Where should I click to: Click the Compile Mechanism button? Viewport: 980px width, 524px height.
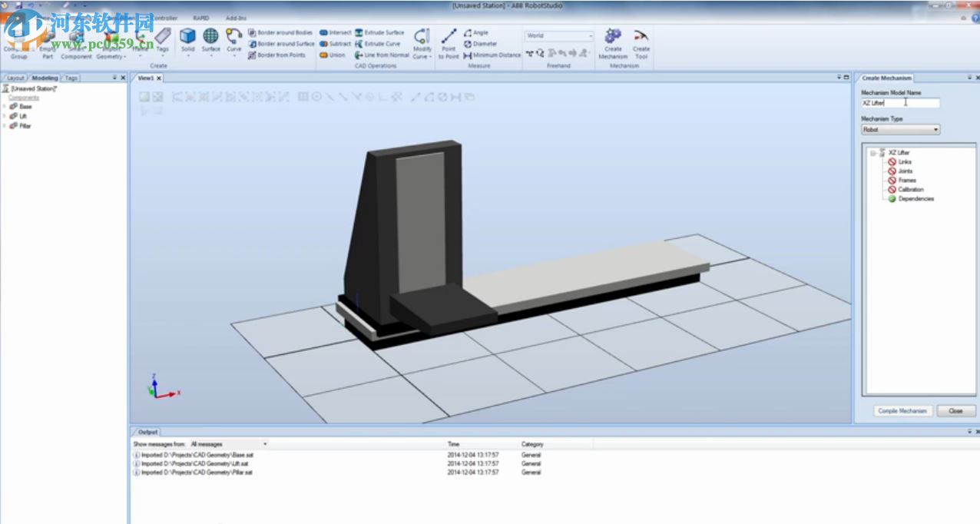click(902, 411)
